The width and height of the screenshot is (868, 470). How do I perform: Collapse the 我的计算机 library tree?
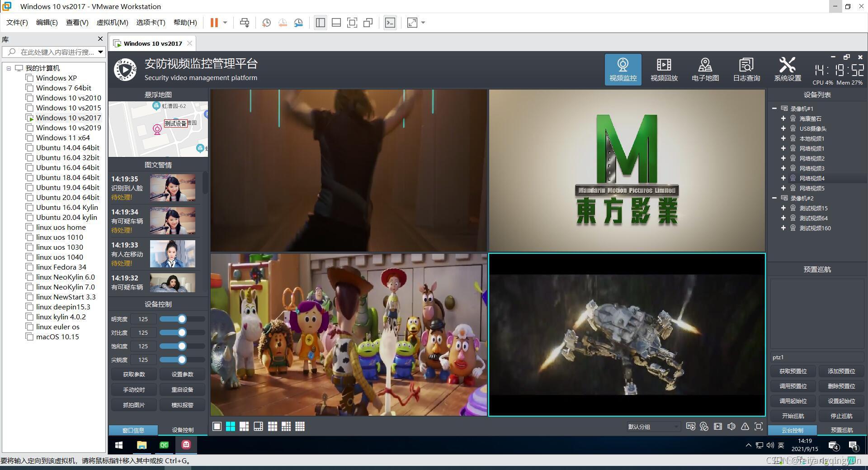tap(9, 68)
